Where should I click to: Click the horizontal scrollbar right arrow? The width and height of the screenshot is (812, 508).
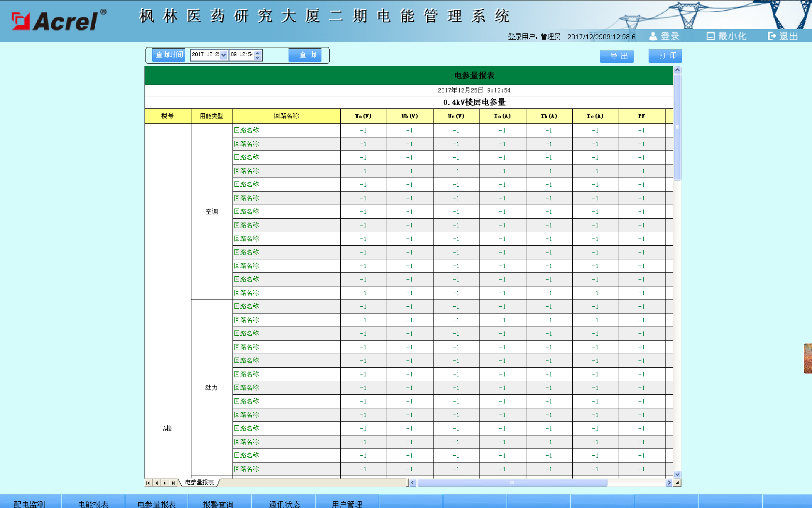click(x=669, y=482)
